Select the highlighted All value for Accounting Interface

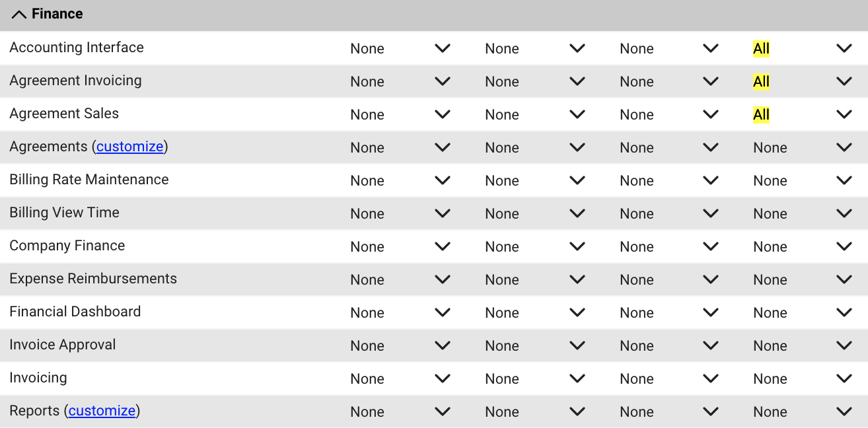[x=761, y=49]
